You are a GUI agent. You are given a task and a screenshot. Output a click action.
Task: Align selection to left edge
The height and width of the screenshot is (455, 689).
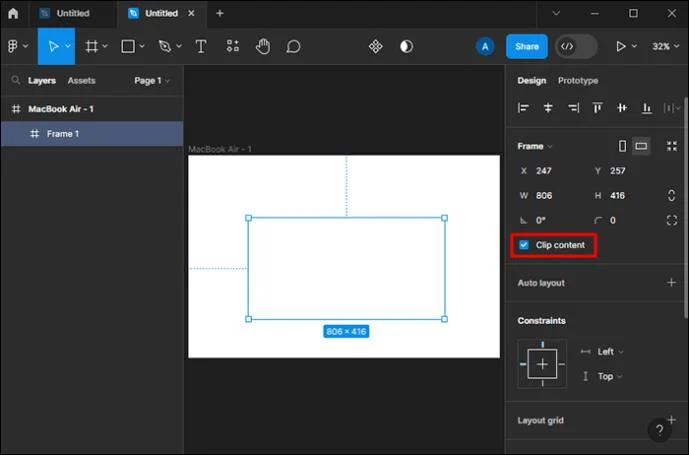point(523,108)
